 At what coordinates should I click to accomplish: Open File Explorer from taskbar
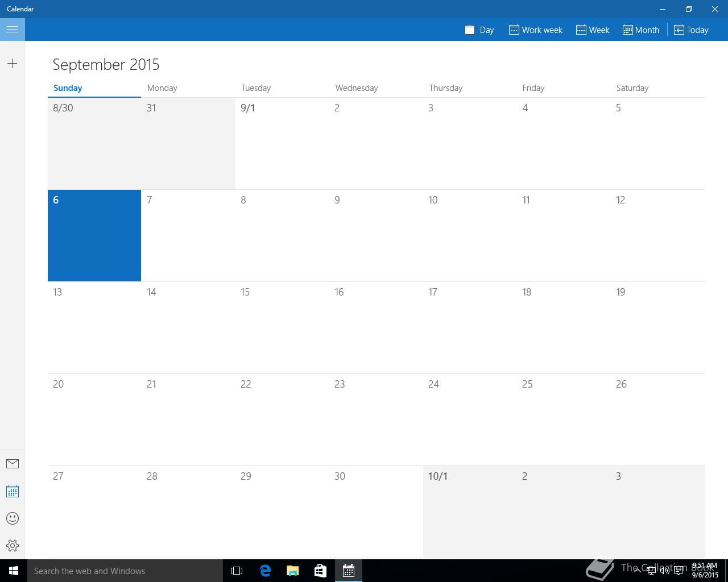point(293,571)
